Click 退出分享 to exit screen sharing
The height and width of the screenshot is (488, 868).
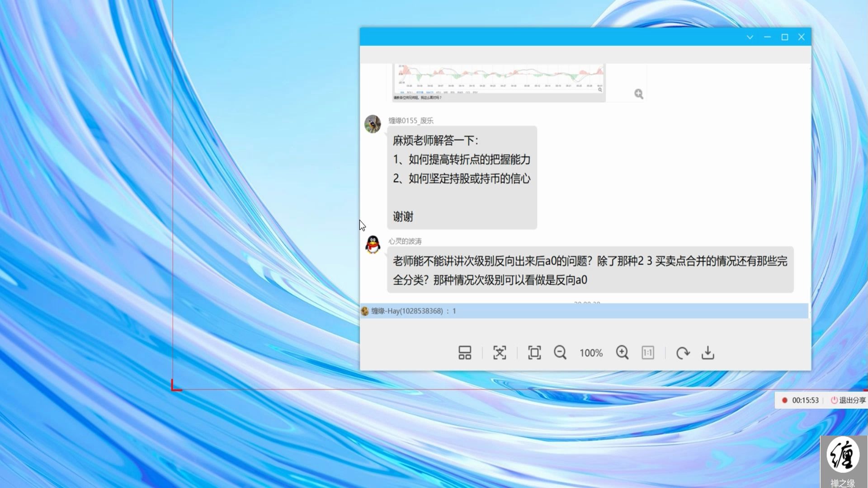[x=848, y=400]
